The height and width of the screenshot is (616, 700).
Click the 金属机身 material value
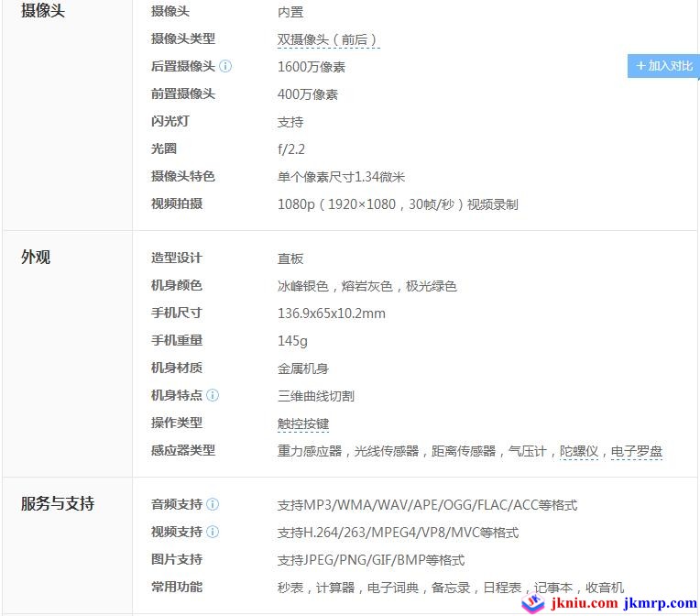(x=303, y=368)
